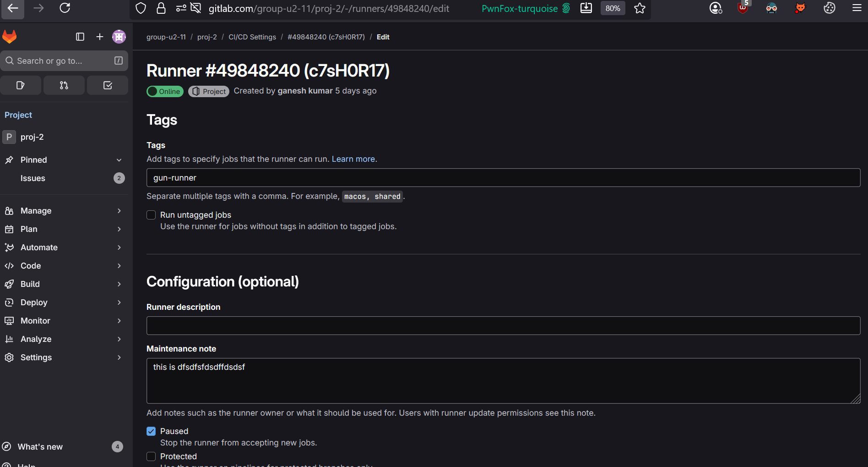This screenshot has width=868, height=467.
Task: Open the What's new item
Action: tap(40, 447)
